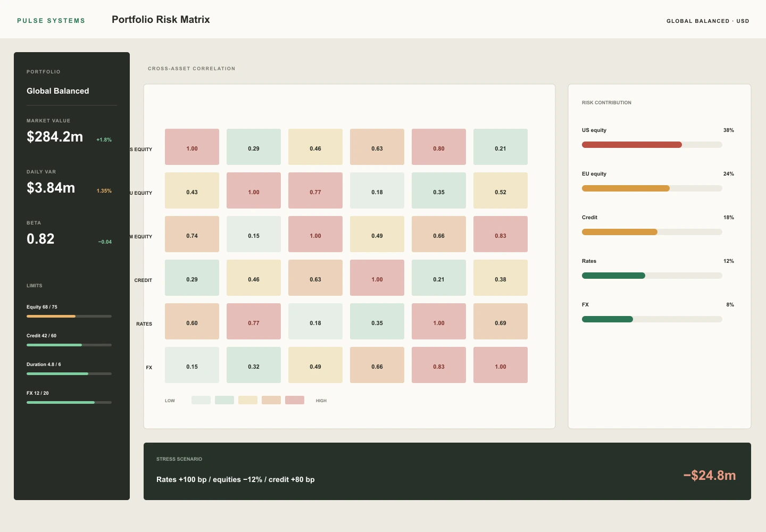
Task: Select the 38% US equity contribution value
Action: (x=729, y=130)
